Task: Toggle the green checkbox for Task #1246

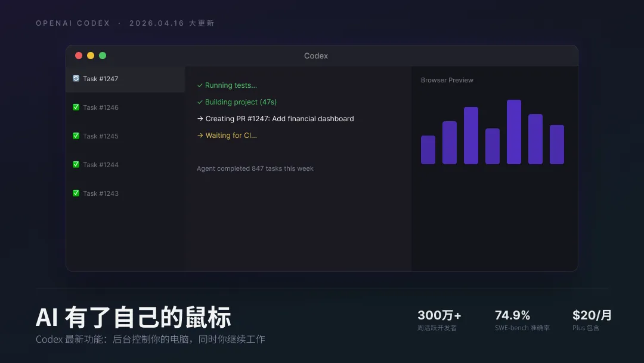Action: [x=76, y=107]
